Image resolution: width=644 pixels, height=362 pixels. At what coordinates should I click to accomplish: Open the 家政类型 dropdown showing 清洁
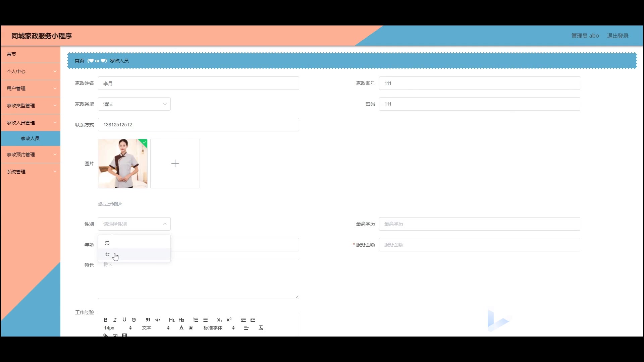tap(134, 104)
